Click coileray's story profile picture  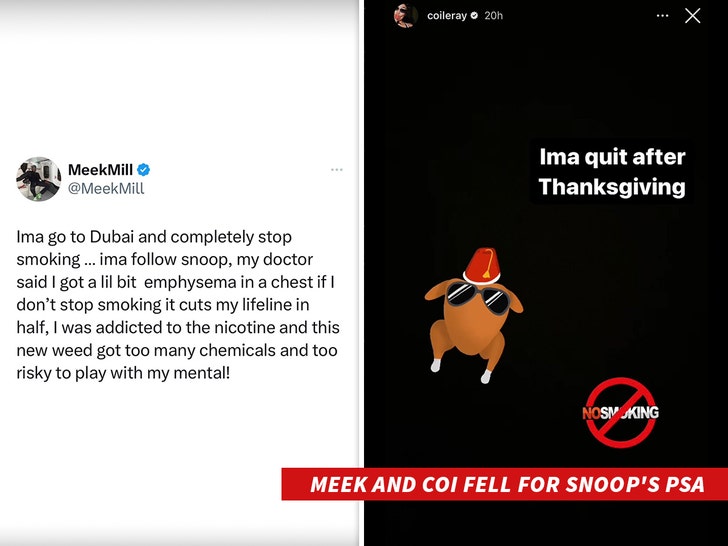(x=405, y=16)
